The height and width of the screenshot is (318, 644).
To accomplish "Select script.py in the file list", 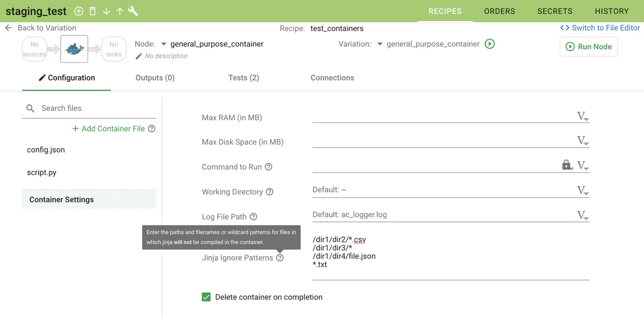I will (x=42, y=173).
